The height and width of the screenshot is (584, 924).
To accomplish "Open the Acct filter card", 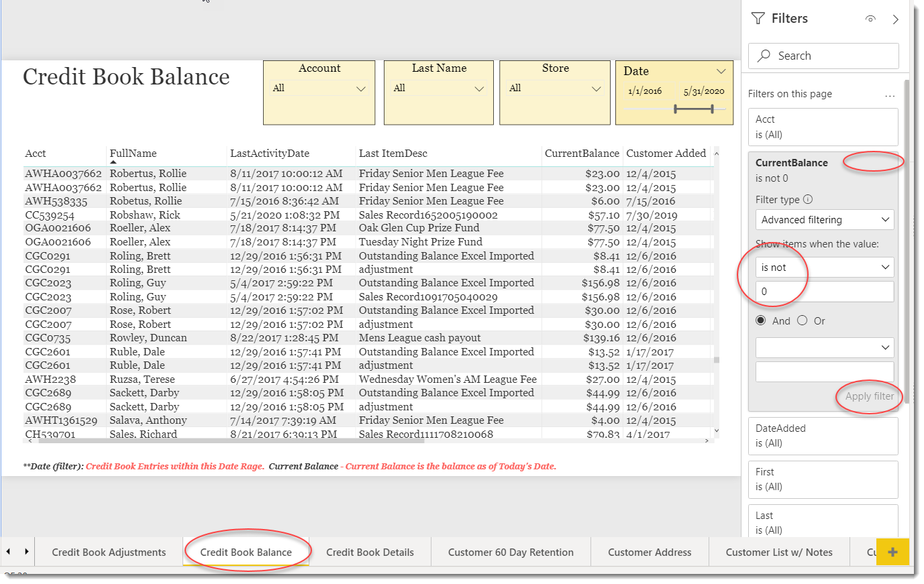I will click(x=823, y=127).
